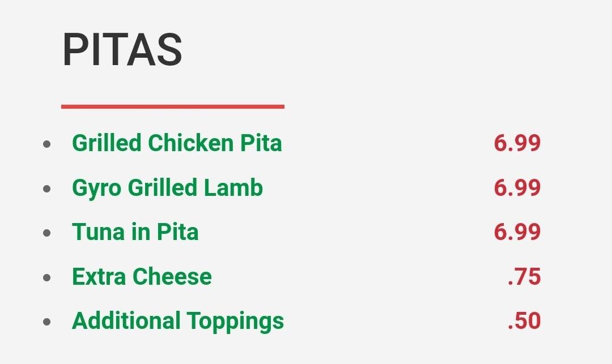
Task: Click the bullet beside Grilled Chicken Pita
Action: click(x=47, y=144)
